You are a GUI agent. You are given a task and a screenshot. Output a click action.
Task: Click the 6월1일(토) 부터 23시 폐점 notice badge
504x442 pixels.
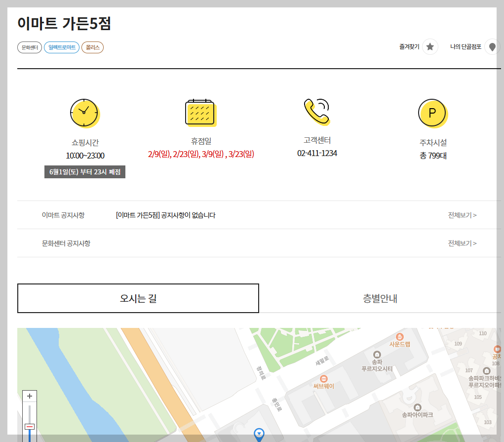click(85, 172)
